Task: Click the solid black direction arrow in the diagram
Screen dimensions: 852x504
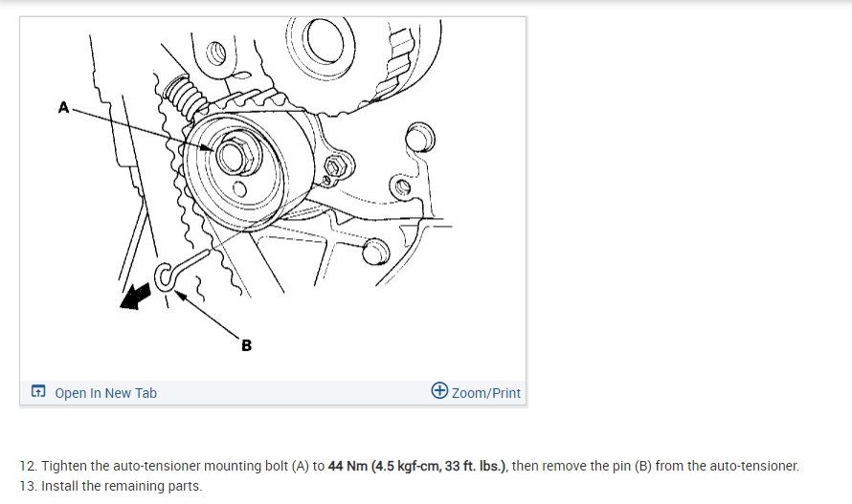Action: 135,296
